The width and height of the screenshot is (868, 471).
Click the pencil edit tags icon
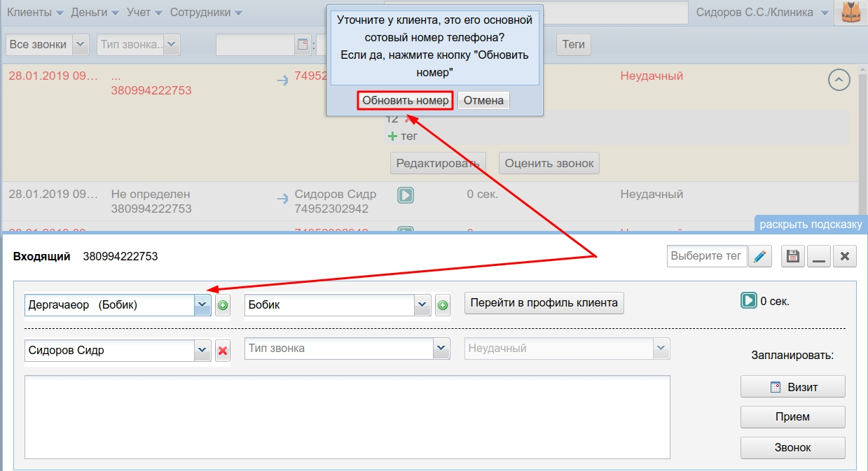(x=759, y=256)
